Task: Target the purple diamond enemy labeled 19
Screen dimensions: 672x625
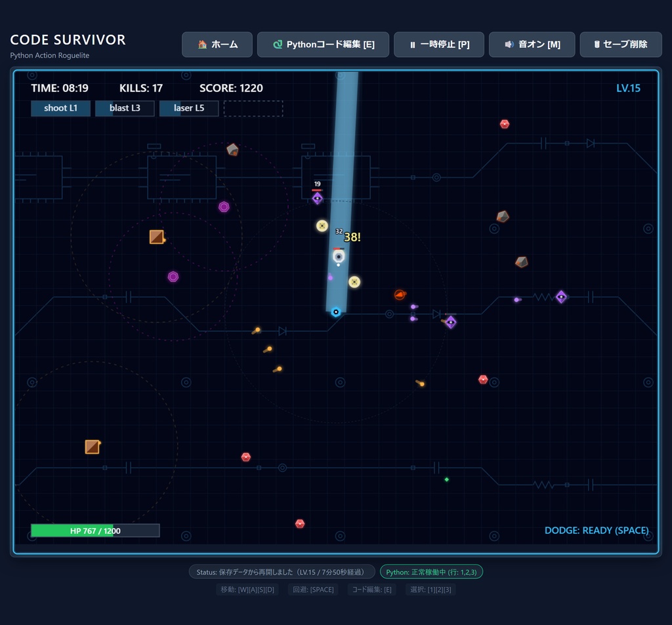Action: (317, 198)
